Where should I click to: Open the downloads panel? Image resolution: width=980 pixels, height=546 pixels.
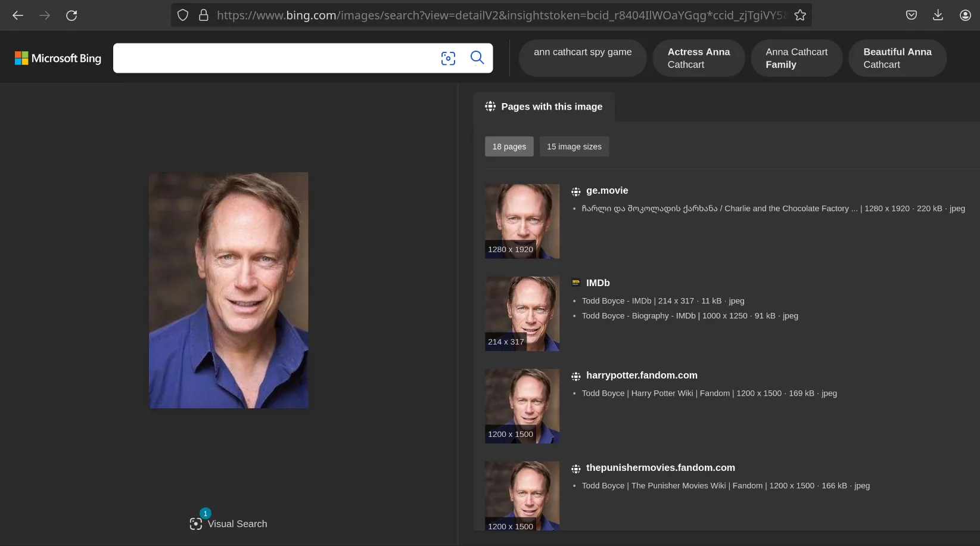pos(938,15)
